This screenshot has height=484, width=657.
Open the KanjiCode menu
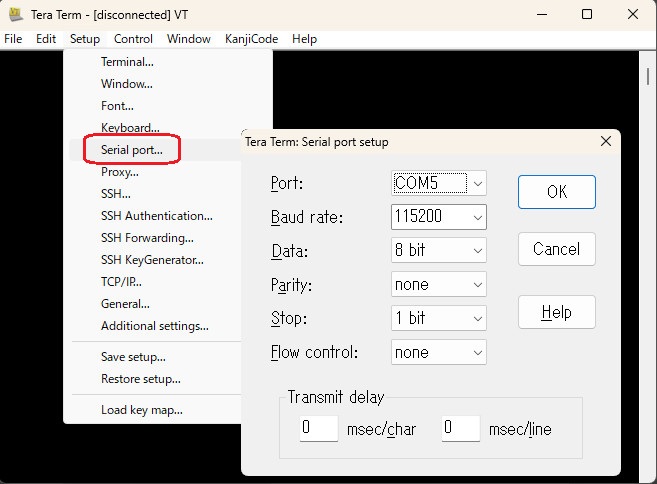[251, 39]
